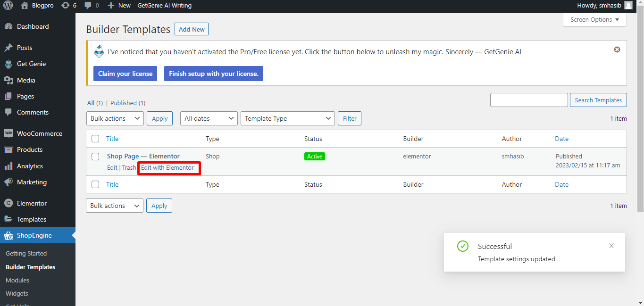Open Builder Templates submenu item
Screen dimensions: 644x306
[31, 267]
